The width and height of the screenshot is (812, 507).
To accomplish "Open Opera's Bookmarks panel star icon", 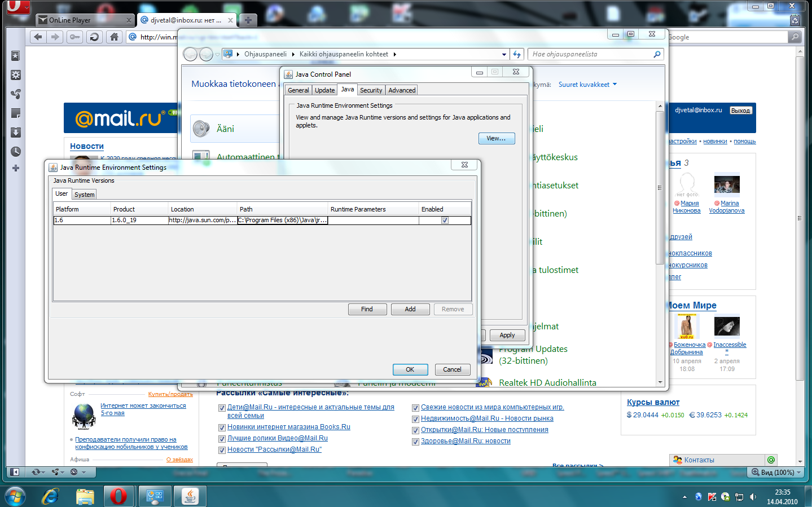I will (16, 56).
